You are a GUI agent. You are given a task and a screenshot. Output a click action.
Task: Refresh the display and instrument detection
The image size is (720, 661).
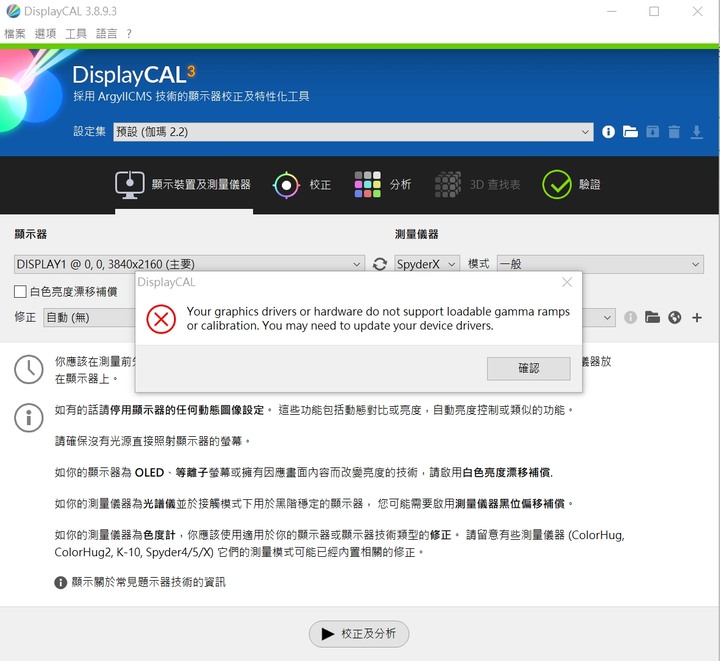(x=380, y=264)
